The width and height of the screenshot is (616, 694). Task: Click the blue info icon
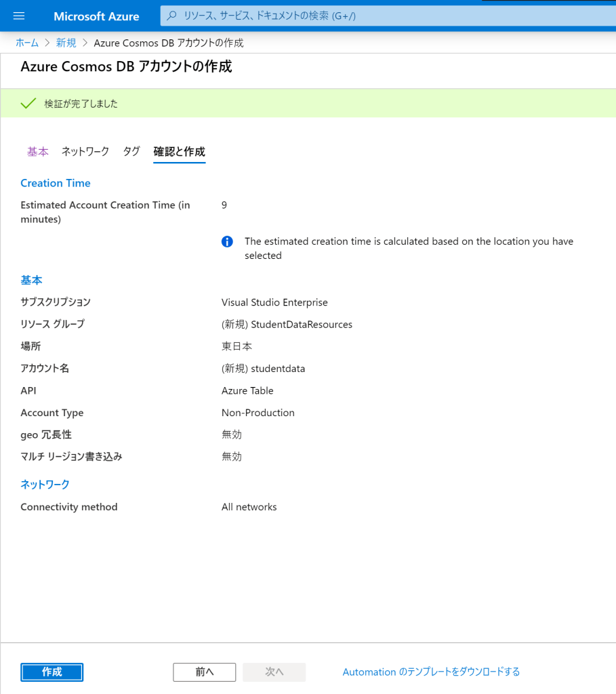pyautogui.click(x=227, y=242)
